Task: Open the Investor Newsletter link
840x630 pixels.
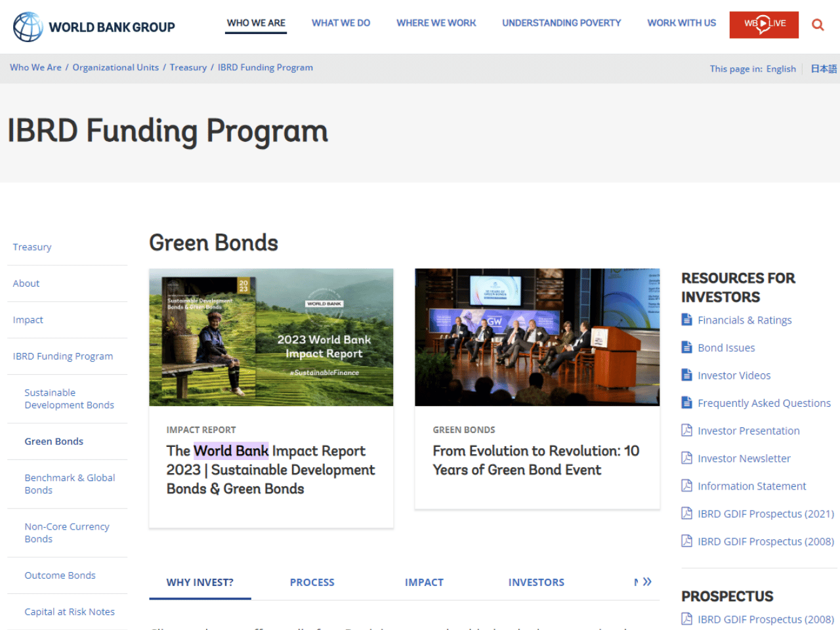Action: coord(744,458)
